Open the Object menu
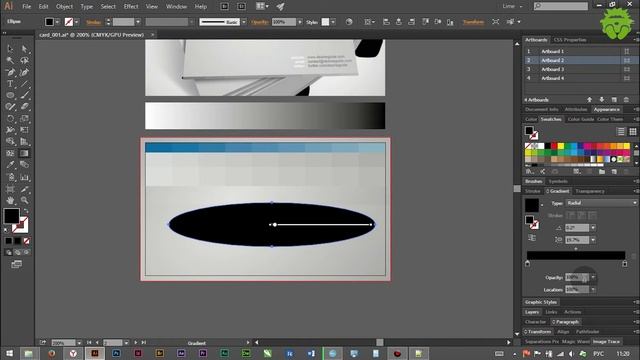The width and height of the screenshot is (640, 360). (64, 7)
